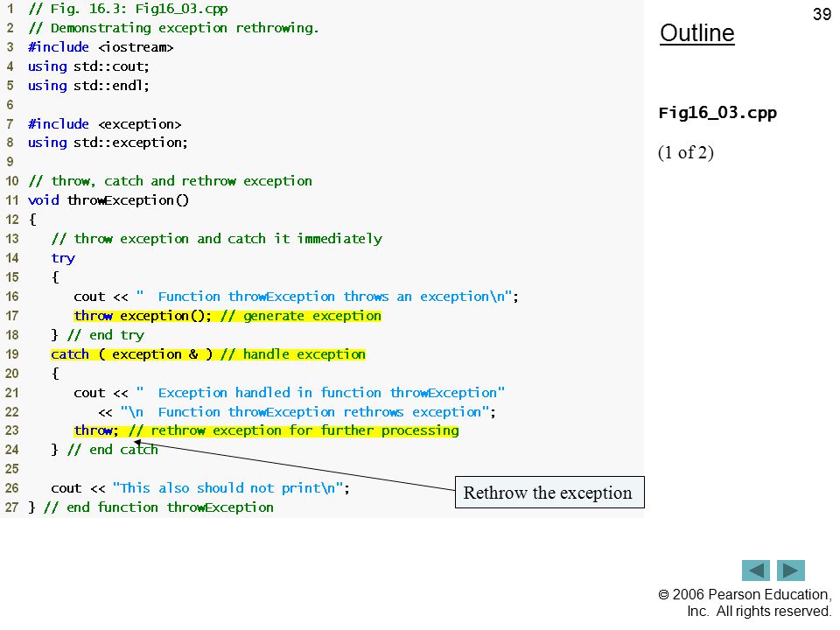
Task: Select the highlighted catch ( exception & ) line
Action: coord(208,354)
